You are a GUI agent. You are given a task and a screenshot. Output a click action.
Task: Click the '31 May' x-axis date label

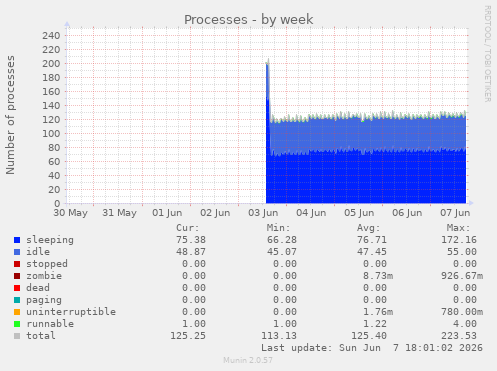point(119,213)
